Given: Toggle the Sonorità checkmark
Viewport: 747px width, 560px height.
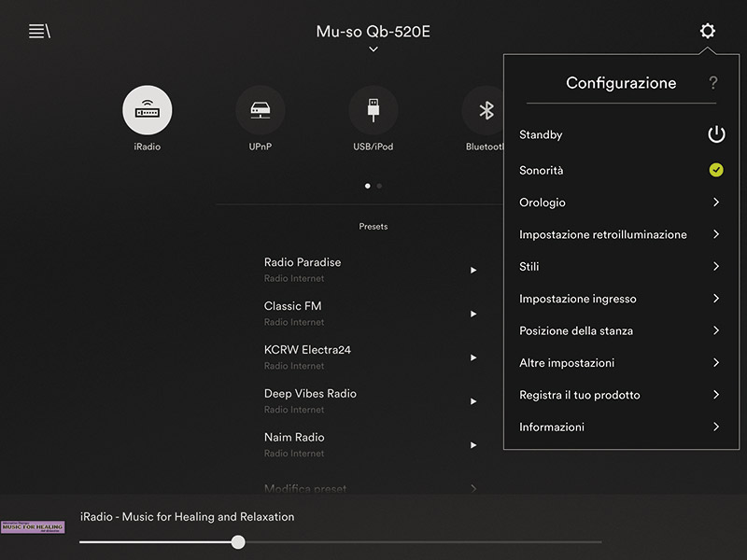Looking at the screenshot, I should pos(715,170).
